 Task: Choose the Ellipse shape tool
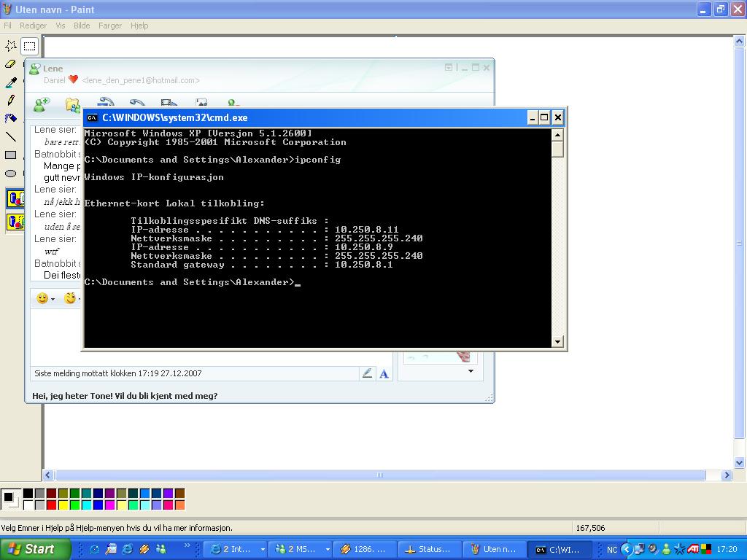[x=10, y=174]
